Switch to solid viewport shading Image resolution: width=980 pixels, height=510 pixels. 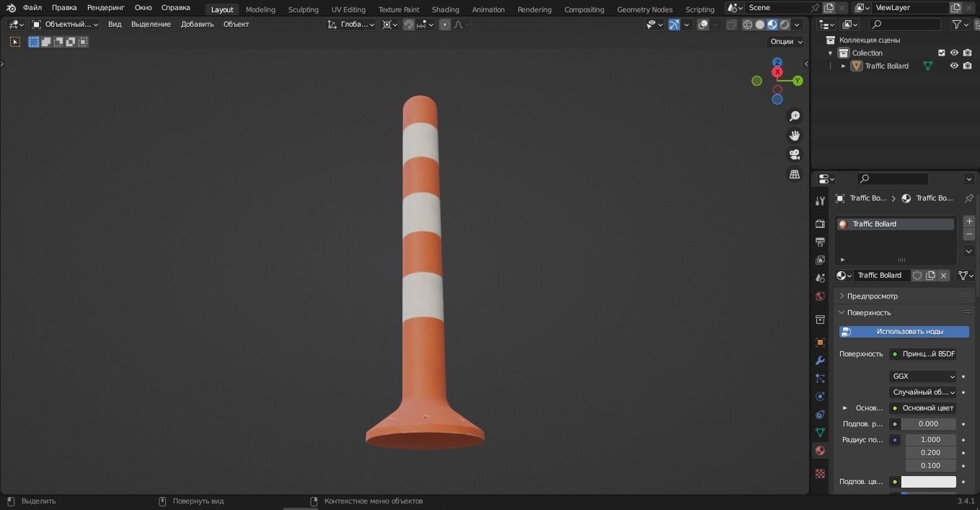[760, 25]
